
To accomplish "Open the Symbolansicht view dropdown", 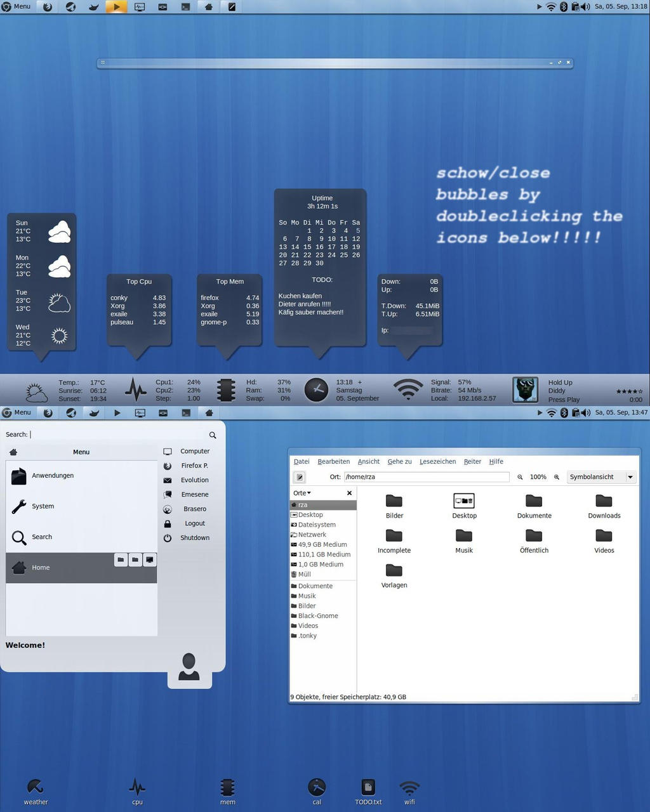I will click(600, 477).
